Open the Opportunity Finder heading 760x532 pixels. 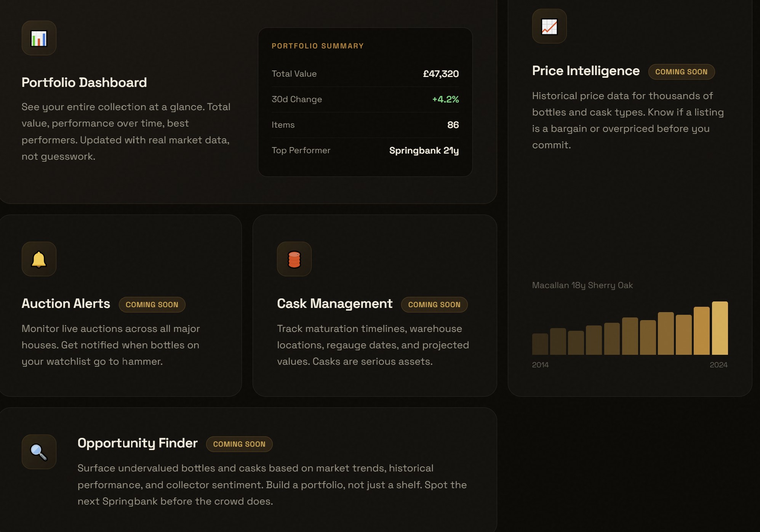[138, 443]
